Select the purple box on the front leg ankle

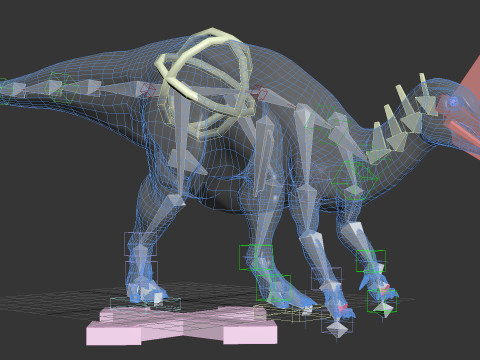326,279
